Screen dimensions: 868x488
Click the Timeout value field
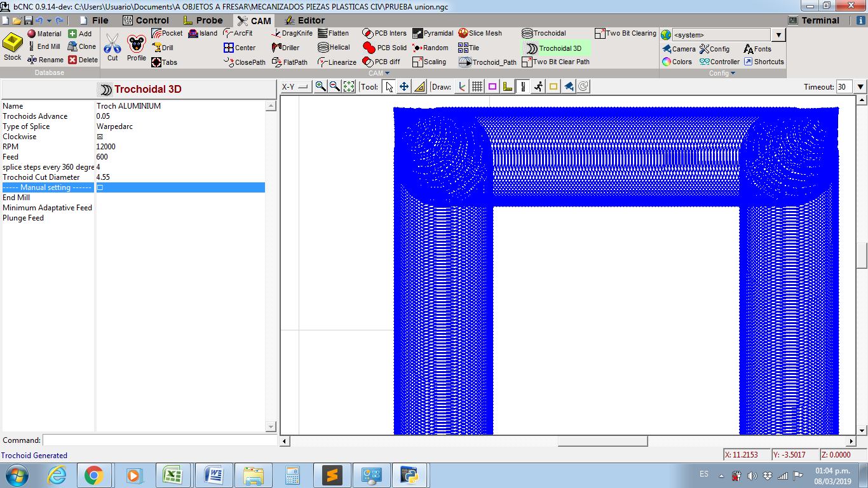click(844, 87)
